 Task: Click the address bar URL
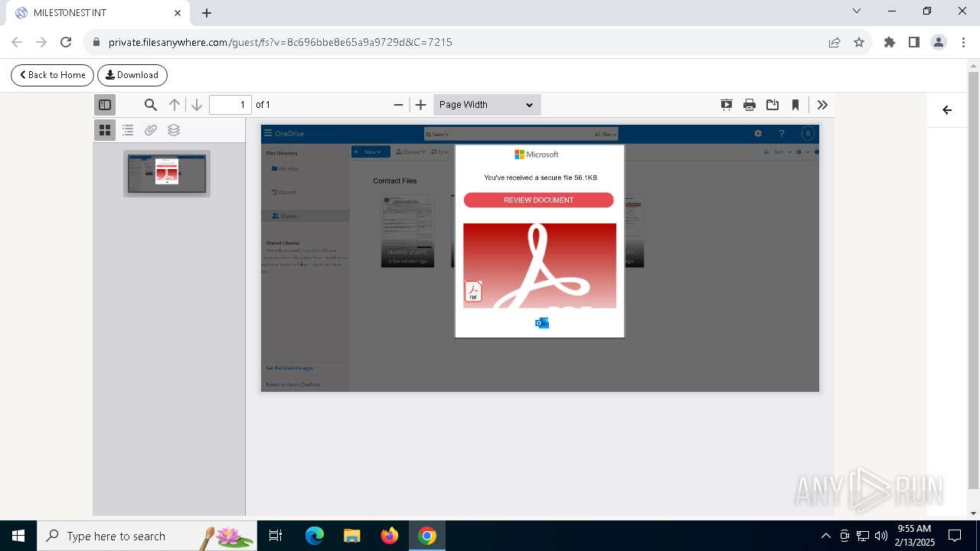(x=280, y=42)
